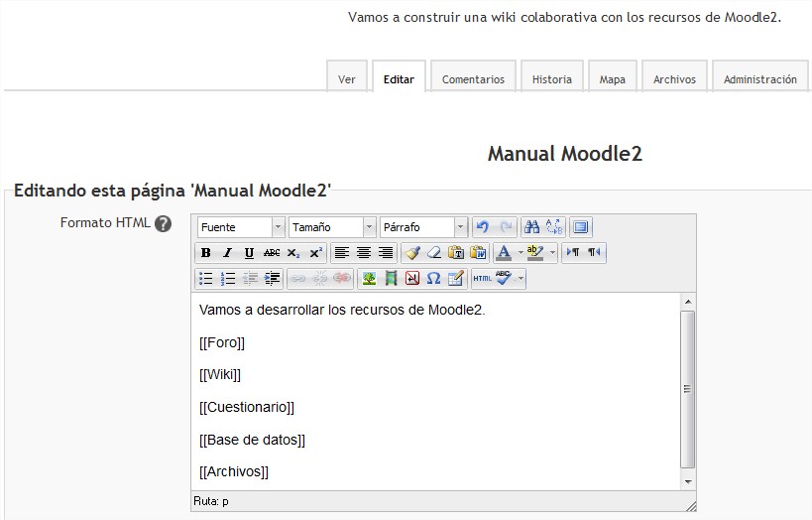Toggle fullscreen editor mode icon

581,227
